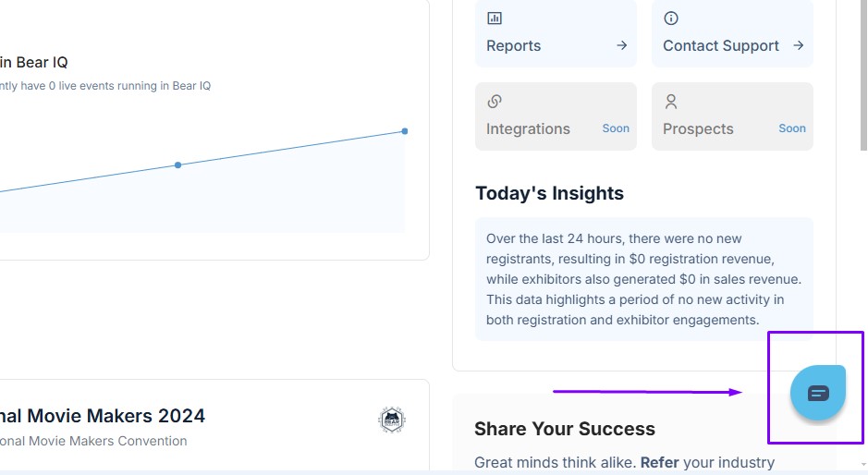Select the rightmost data point on the chart
The image size is (868, 475).
(x=405, y=131)
